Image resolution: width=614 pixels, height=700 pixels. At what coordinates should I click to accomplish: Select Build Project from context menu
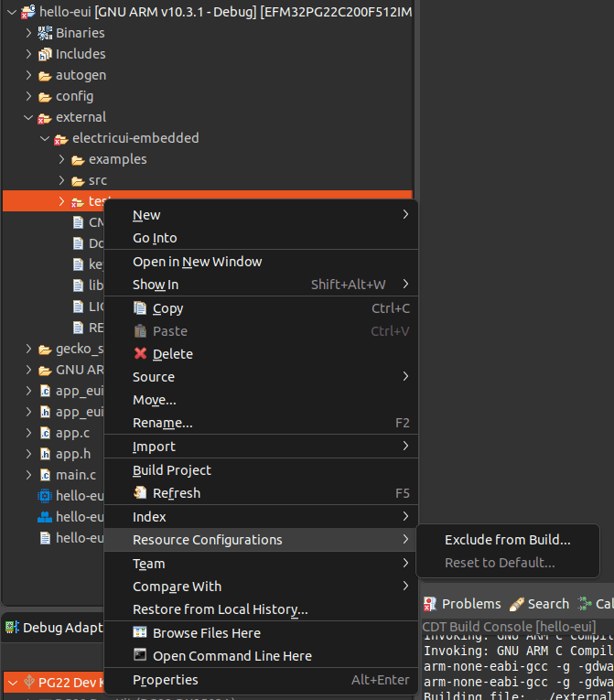(172, 470)
